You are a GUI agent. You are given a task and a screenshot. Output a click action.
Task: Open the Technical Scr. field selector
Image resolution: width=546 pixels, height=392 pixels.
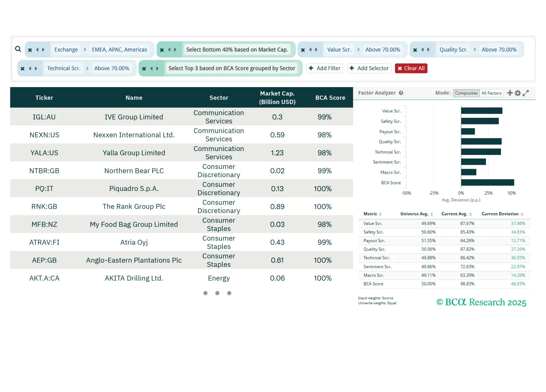pos(64,69)
